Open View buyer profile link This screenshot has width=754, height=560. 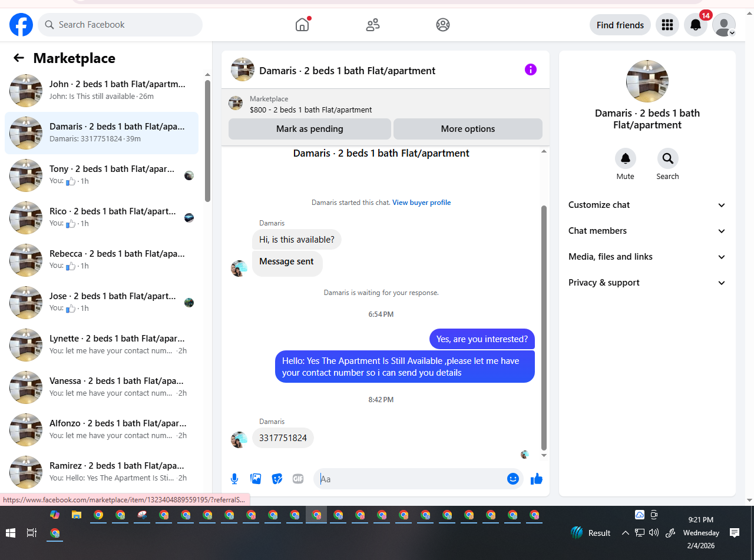[422, 203]
